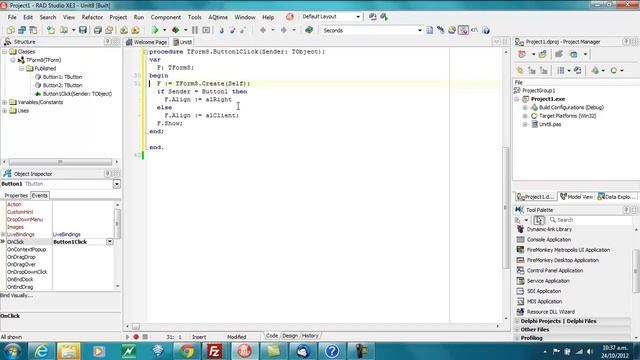Switch to the History tab

coord(310,336)
